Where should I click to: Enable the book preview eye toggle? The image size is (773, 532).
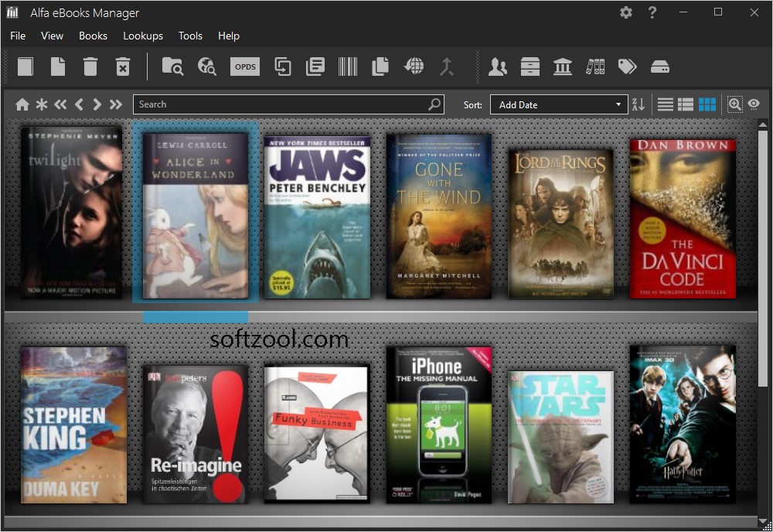coord(754,104)
